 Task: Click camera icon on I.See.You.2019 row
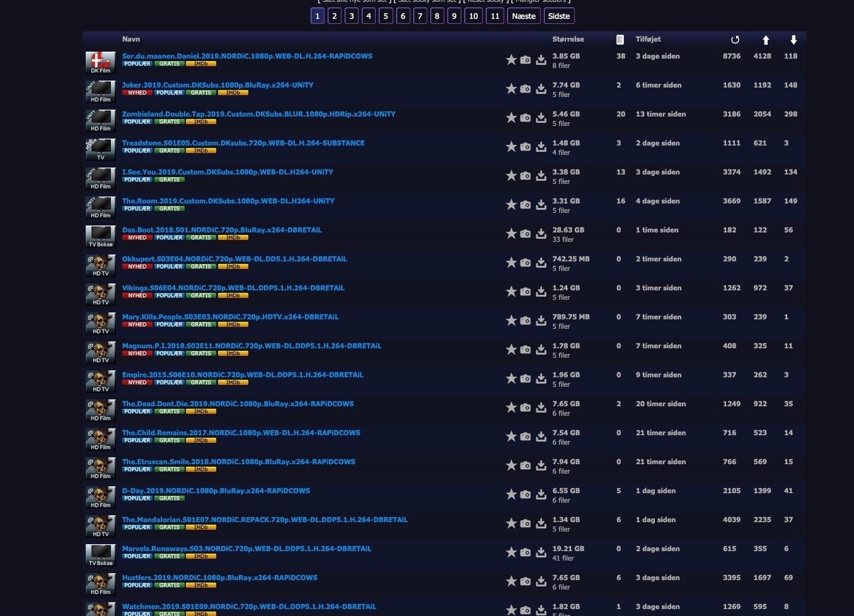pos(526,176)
